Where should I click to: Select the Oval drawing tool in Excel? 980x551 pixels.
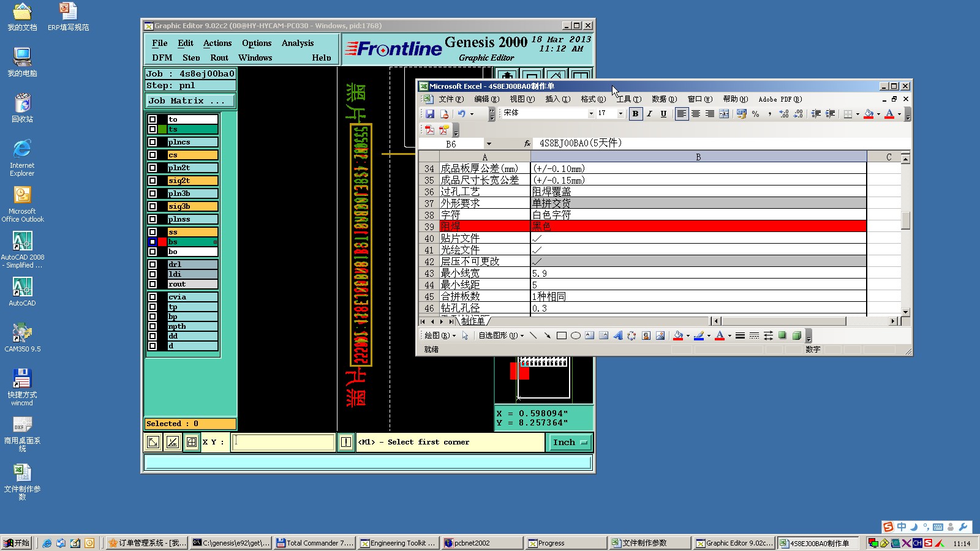(x=576, y=335)
